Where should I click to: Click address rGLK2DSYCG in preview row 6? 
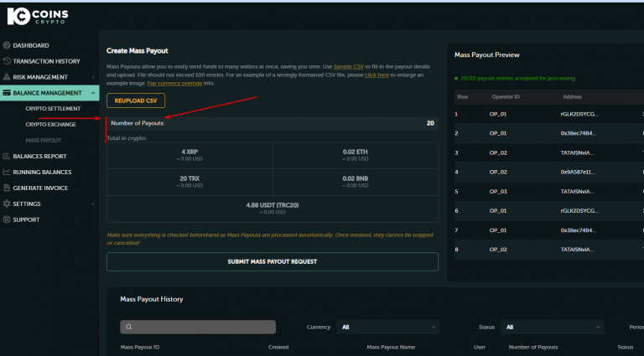coord(579,211)
